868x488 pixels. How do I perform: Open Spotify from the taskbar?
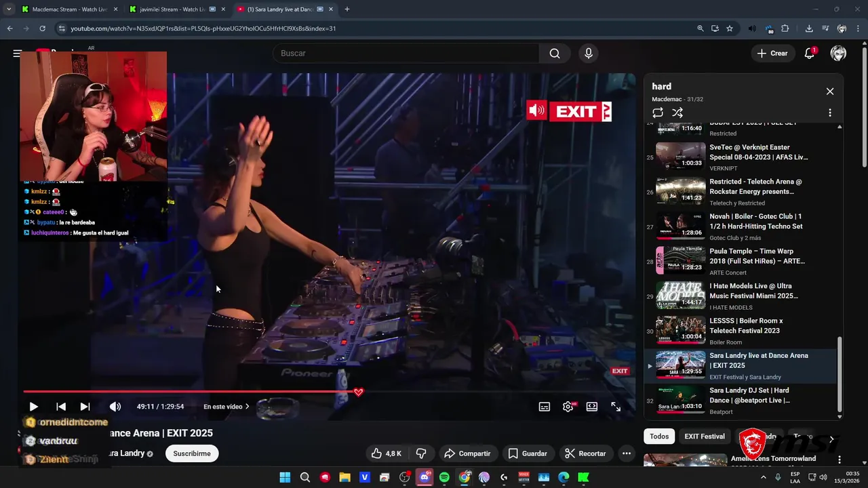coord(444,477)
